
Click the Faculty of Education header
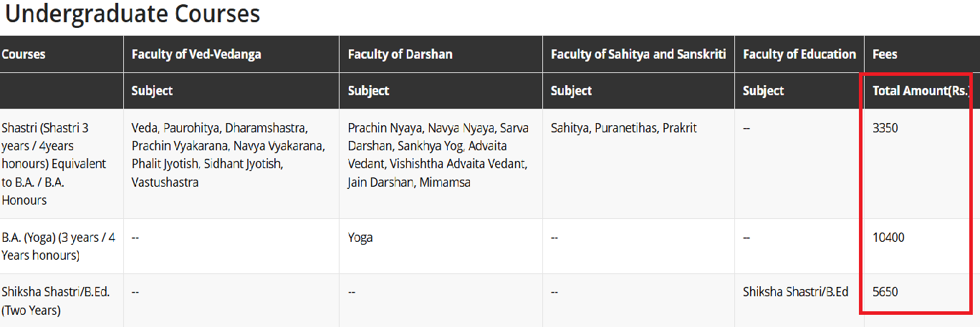pyautogui.click(x=799, y=54)
